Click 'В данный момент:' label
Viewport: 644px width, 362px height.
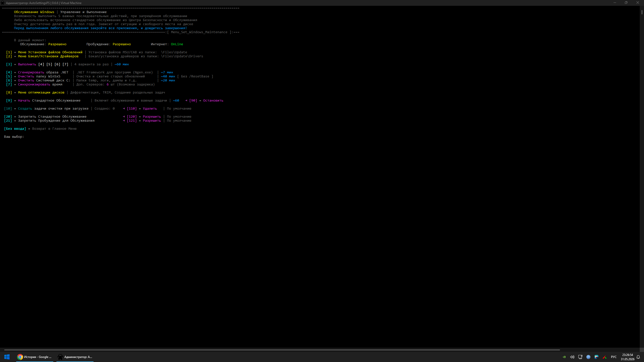[30, 40]
